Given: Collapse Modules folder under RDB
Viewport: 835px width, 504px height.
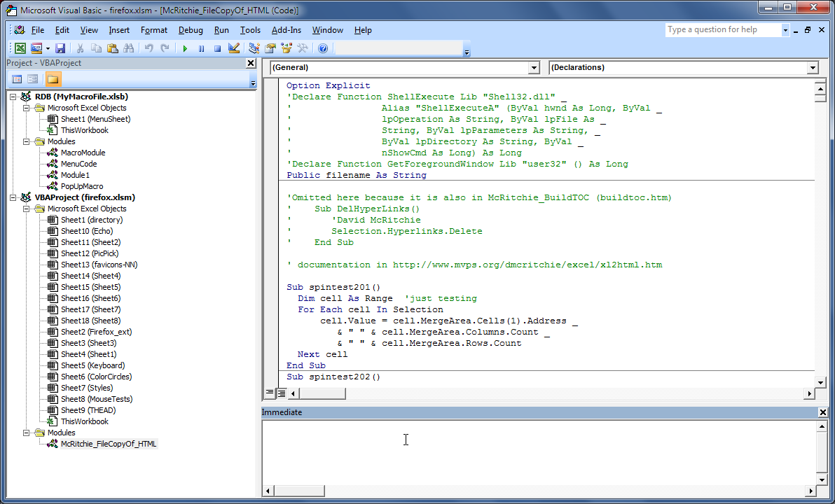Looking at the screenshot, I should pos(26,141).
